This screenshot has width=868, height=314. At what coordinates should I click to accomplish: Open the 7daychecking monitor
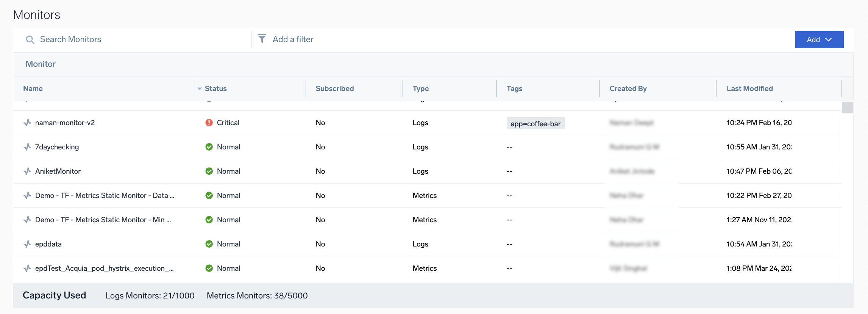[x=57, y=147]
